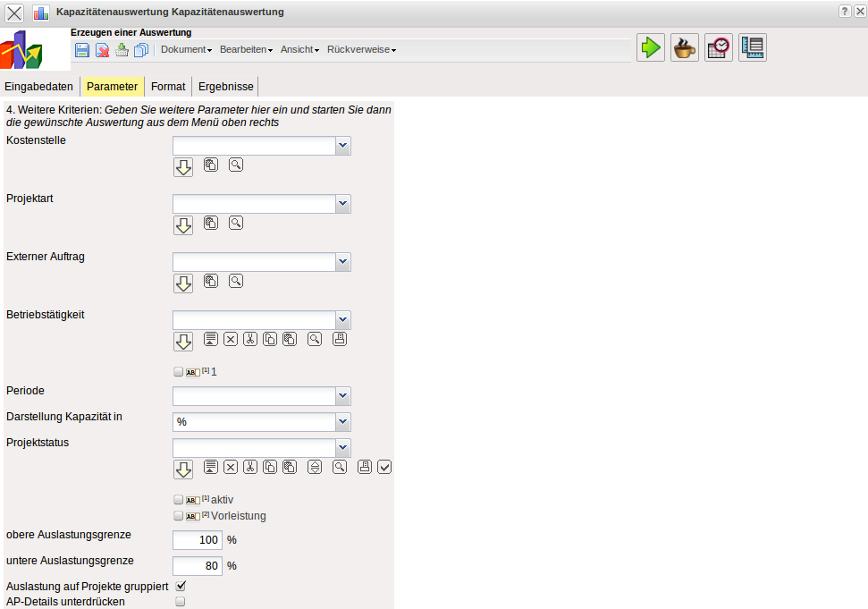Click the basket icon with green arrow
Viewport: 868px width, 609px height.
pyautogui.click(x=122, y=50)
